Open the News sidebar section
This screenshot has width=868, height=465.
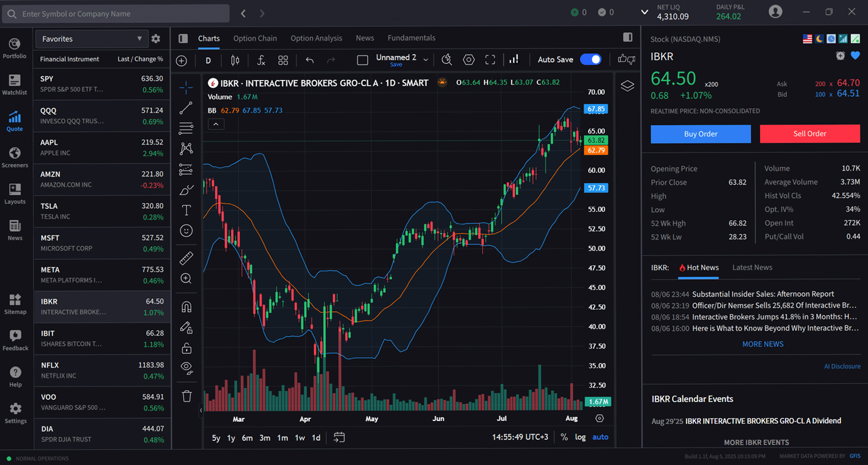15,230
